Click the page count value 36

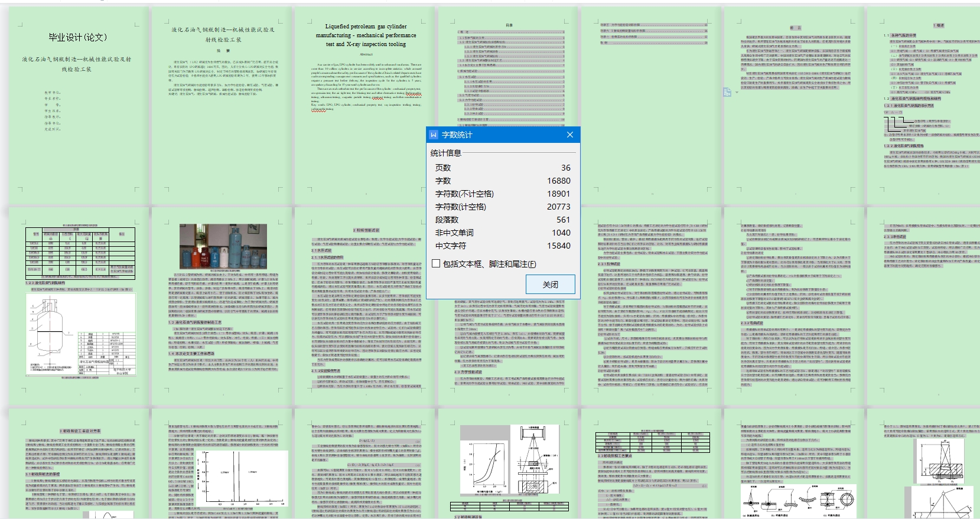[x=565, y=168]
